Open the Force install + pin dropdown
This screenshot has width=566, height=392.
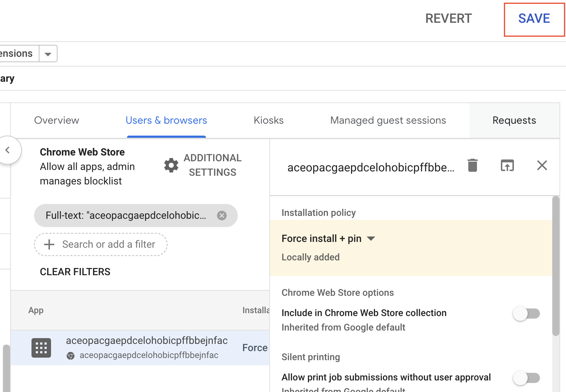point(328,239)
